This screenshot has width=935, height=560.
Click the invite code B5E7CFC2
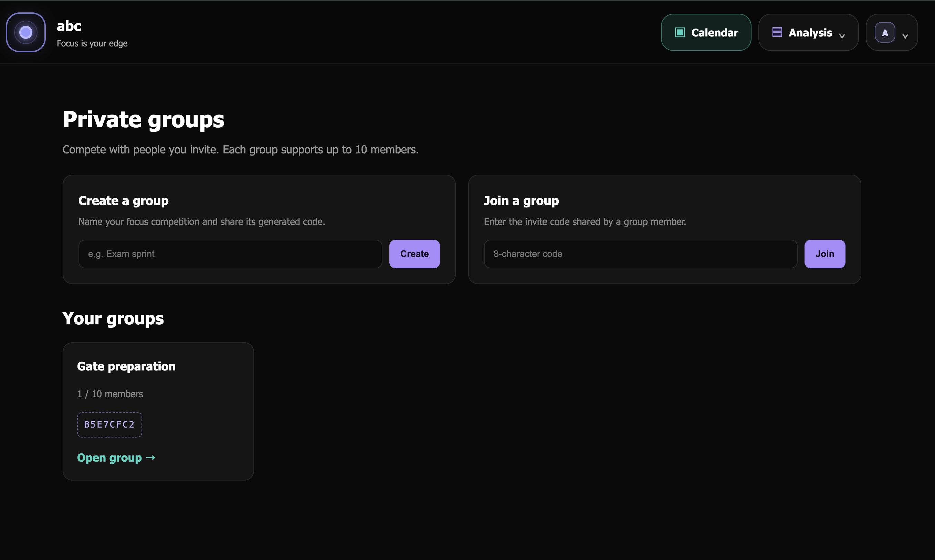point(109,424)
